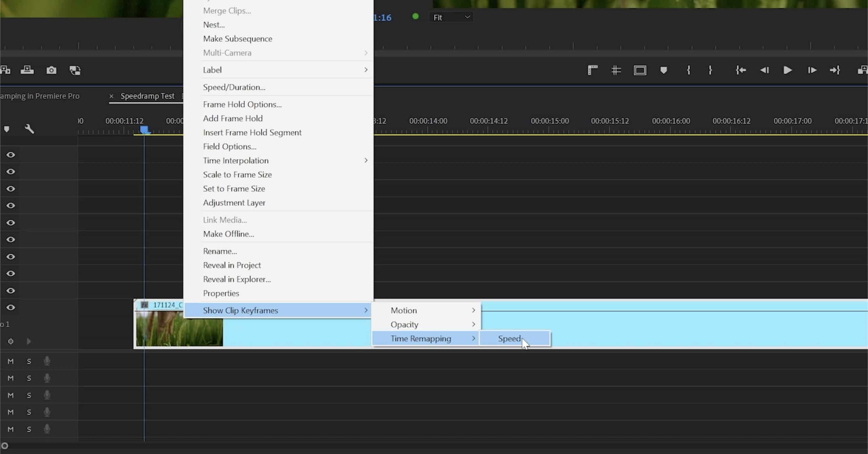Expand the Multi-Camera submenu arrow

coord(366,53)
